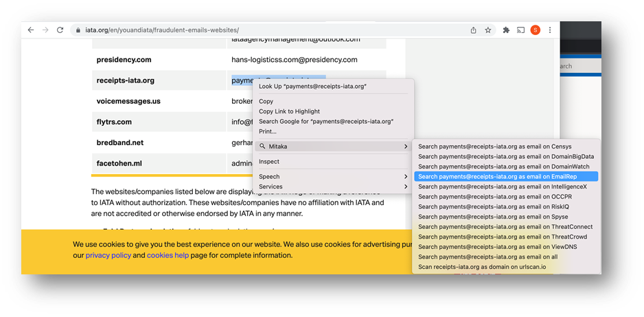Search the email on ThreatConnect
This screenshot has width=644, height=317.
pos(506,226)
